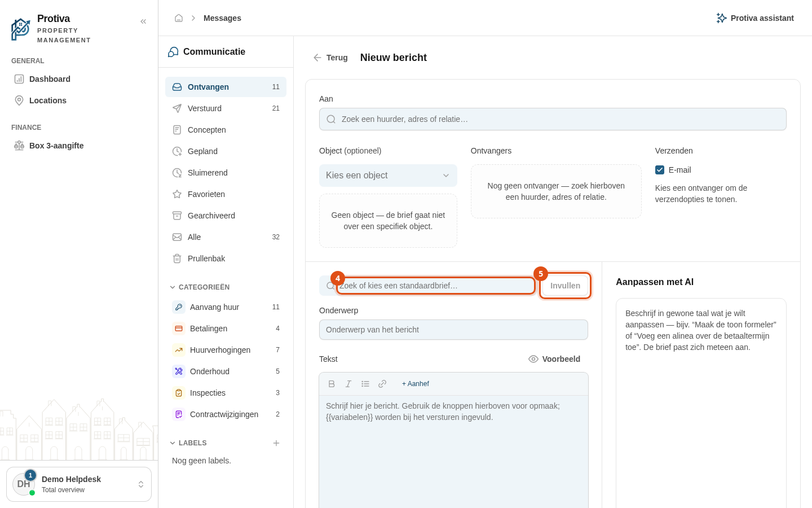Click the Invullen button
Screen dimensions: 812x508
click(x=565, y=286)
